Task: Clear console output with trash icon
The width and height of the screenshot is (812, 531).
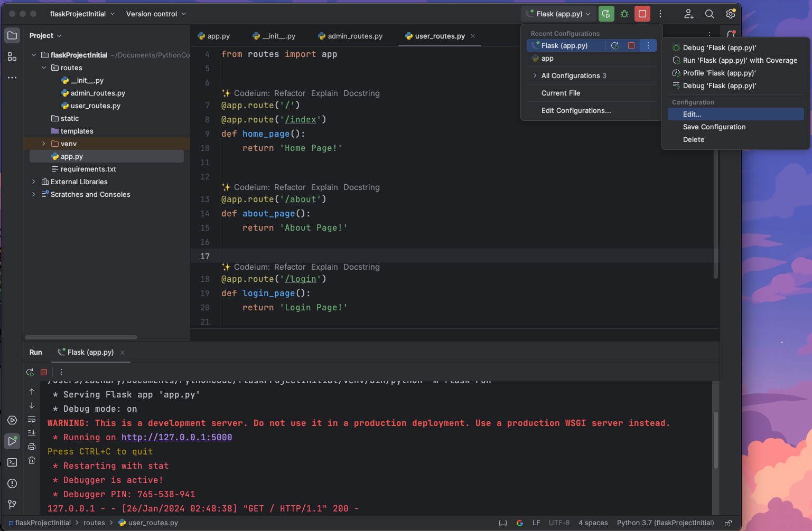Action: click(x=32, y=460)
